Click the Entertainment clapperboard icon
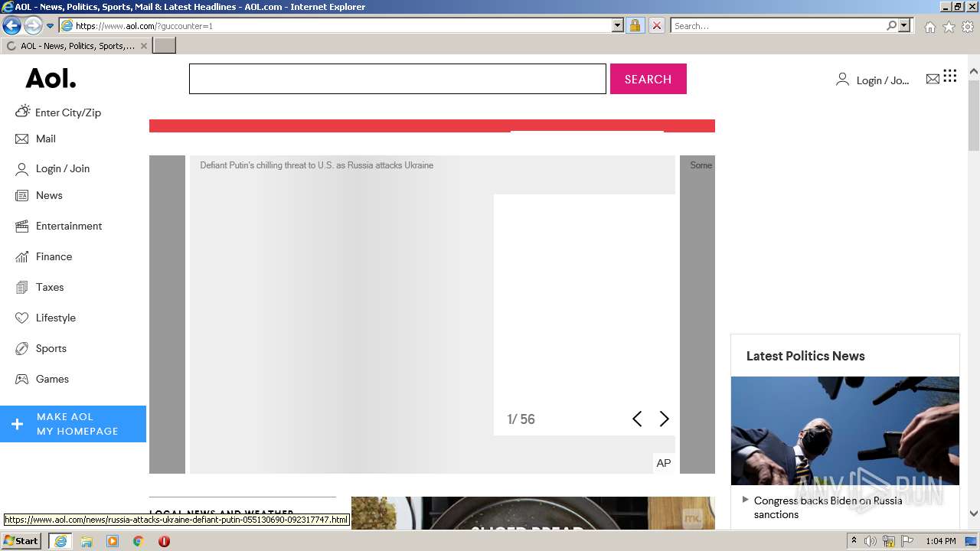This screenshot has height=551, width=980. point(21,227)
